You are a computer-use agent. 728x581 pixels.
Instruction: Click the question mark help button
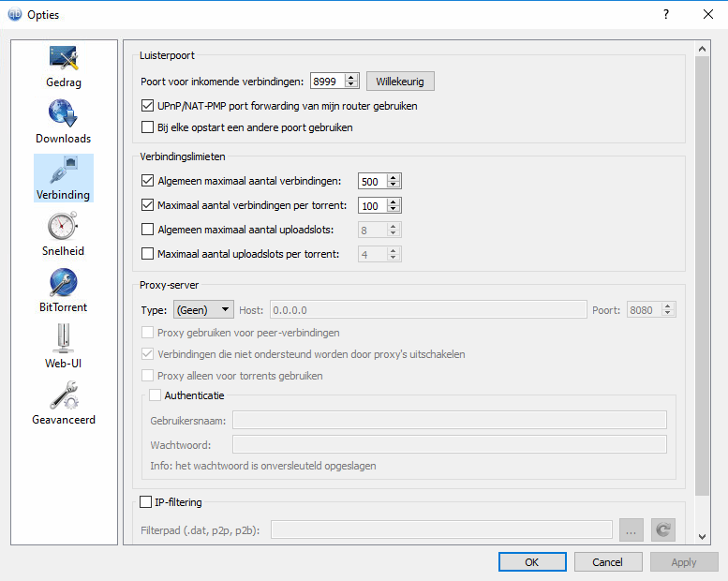coord(666,14)
